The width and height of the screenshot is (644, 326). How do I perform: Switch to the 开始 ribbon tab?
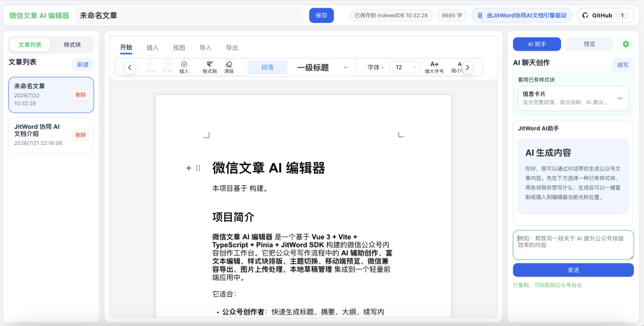point(126,48)
